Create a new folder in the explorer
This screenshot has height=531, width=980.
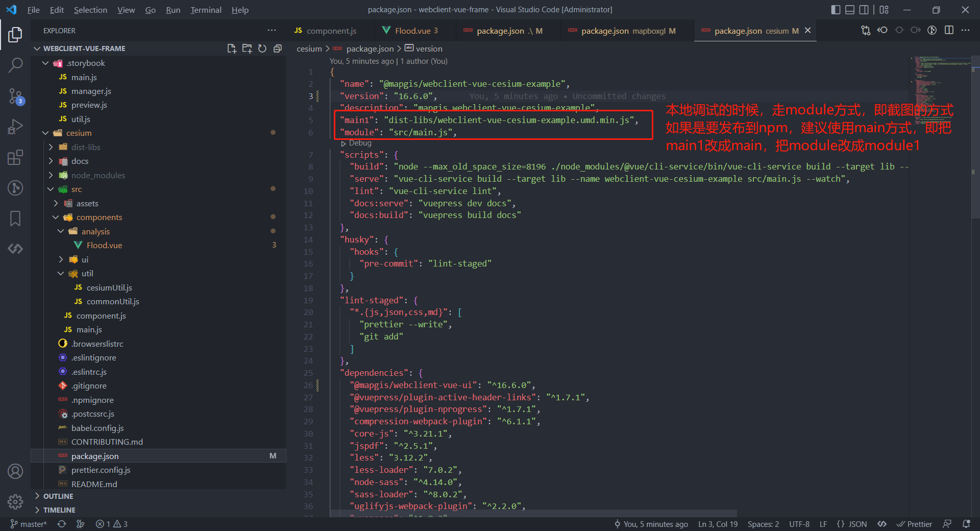247,49
